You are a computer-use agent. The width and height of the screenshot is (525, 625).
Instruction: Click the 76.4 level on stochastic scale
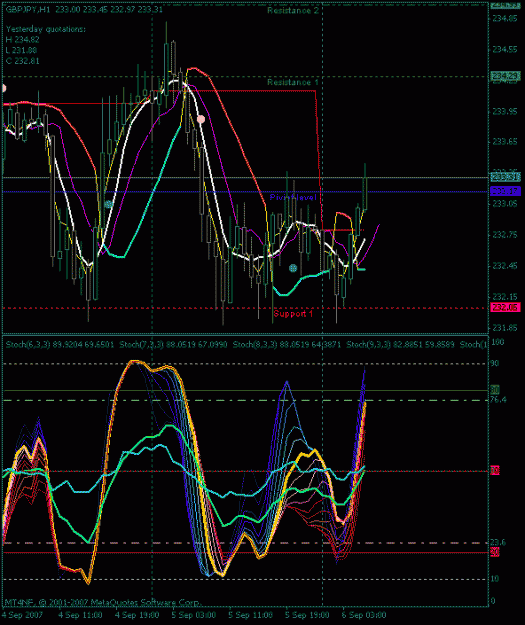[x=498, y=399]
